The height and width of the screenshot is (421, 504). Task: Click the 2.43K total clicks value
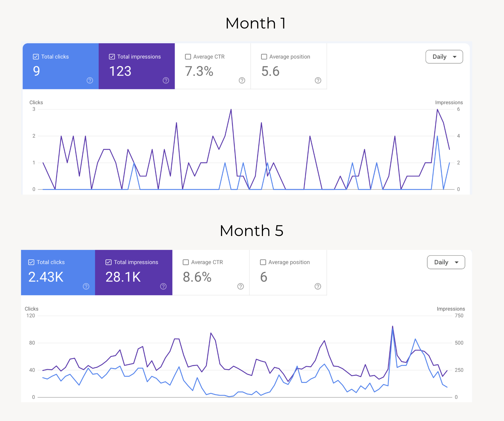(x=46, y=277)
